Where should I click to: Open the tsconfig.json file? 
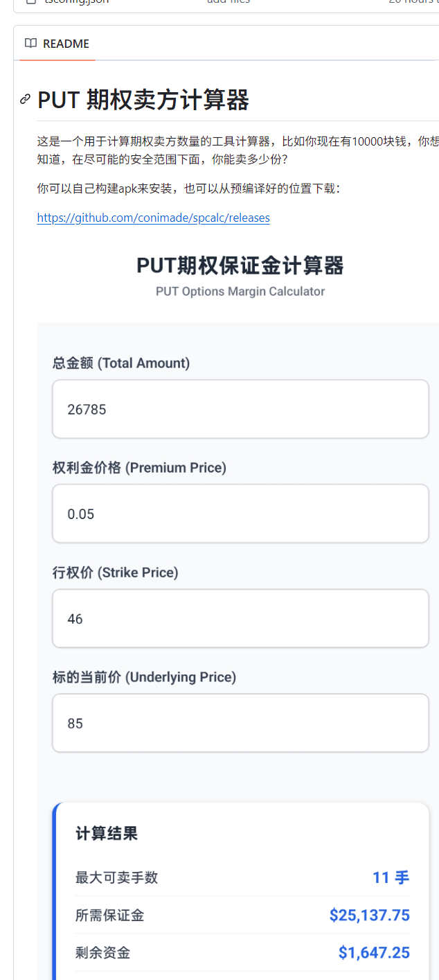(x=76, y=2)
